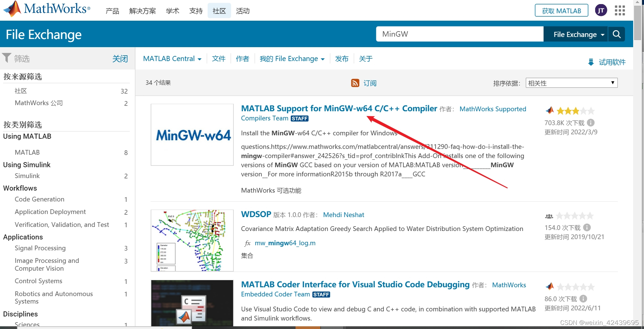Open author MathWorks Supported Compilers Team
This screenshot has width=644, height=329.
pyautogui.click(x=493, y=109)
